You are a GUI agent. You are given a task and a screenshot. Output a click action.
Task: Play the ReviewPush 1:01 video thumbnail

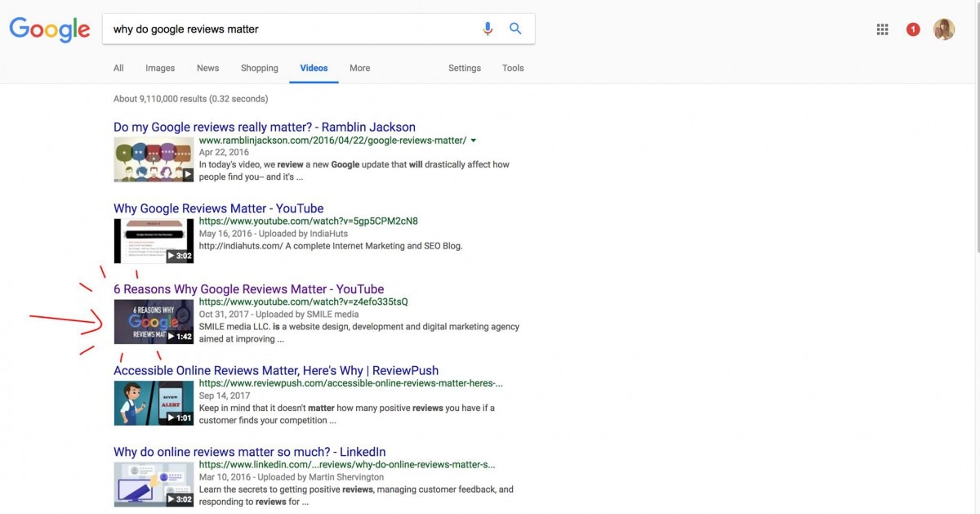pyautogui.click(x=154, y=403)
